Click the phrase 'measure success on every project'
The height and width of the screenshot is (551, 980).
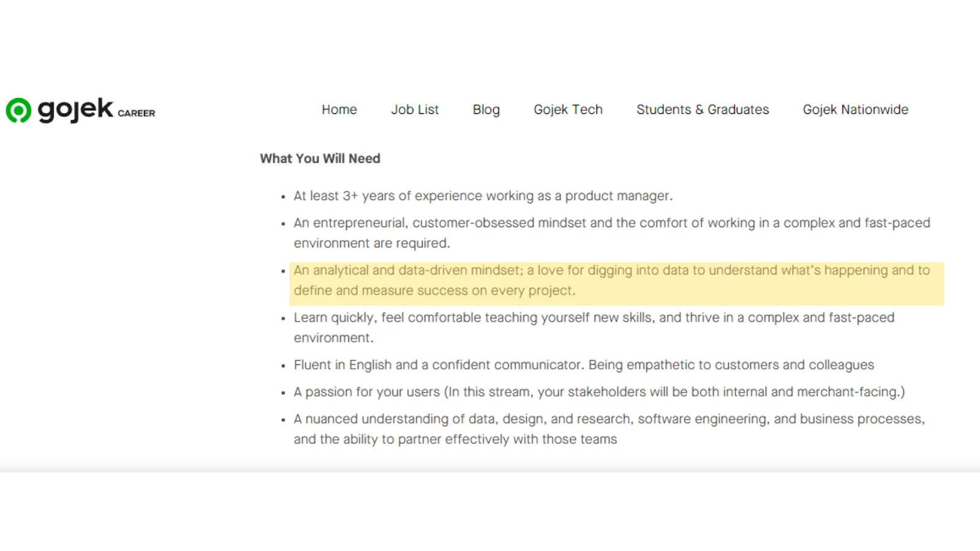tap(472, 290)
